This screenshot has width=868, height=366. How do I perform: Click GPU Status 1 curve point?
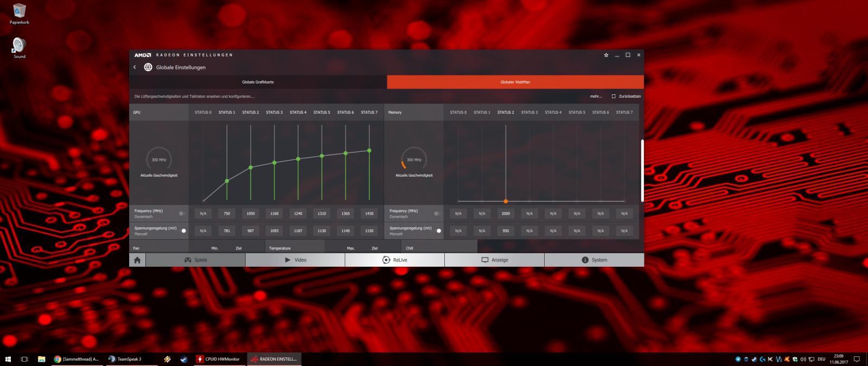227,181
